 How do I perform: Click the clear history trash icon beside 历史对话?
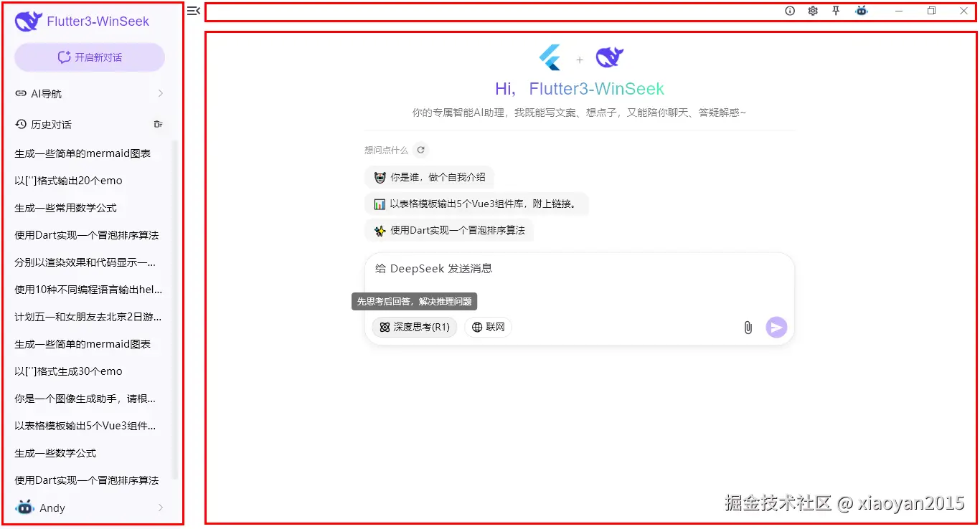(x=158, y=123)
